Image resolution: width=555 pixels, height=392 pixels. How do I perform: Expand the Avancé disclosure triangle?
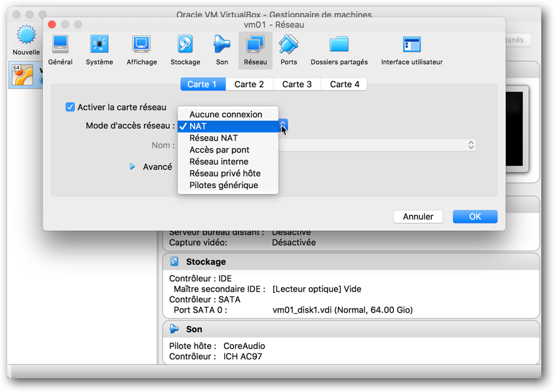coord(132,167)
